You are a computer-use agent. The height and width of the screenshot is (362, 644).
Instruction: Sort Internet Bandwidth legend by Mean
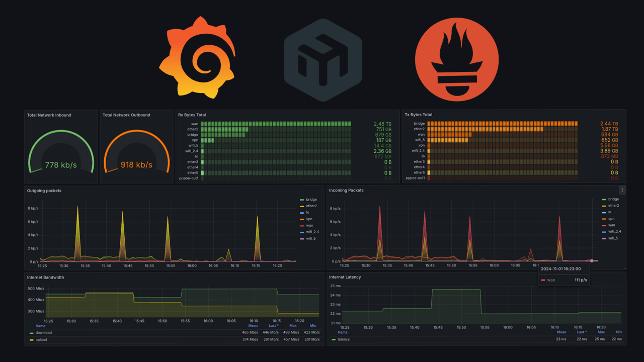[x=253, y=326]
